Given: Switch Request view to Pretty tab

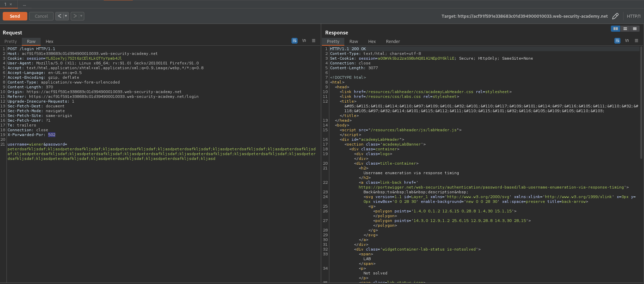Looking at the screenshot, I should pos(11,41).
